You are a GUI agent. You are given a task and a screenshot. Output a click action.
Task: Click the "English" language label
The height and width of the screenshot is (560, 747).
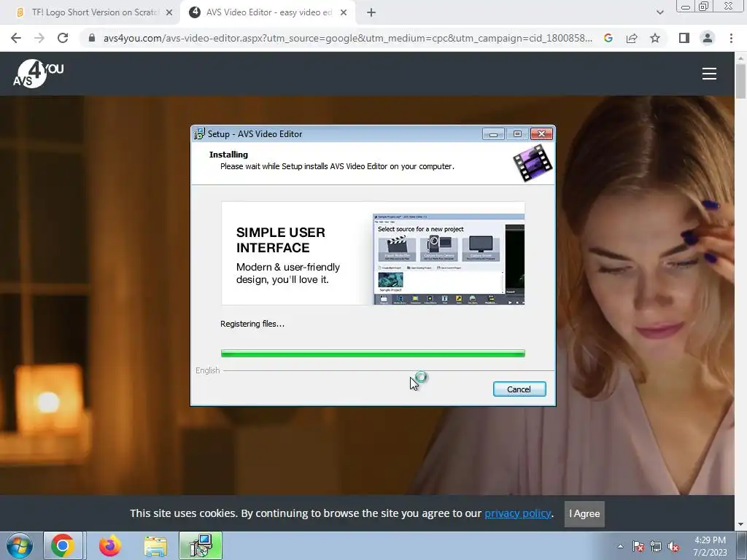(x=208, y=370)
